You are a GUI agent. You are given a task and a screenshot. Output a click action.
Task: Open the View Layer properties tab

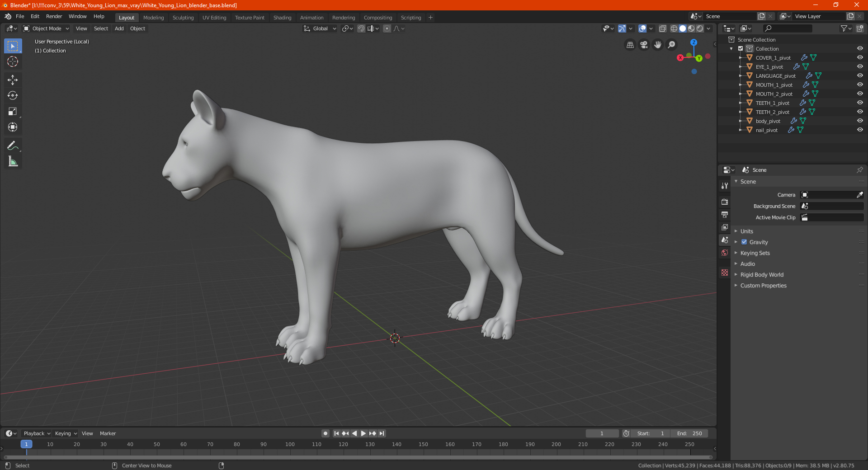(x=725, y=227)
